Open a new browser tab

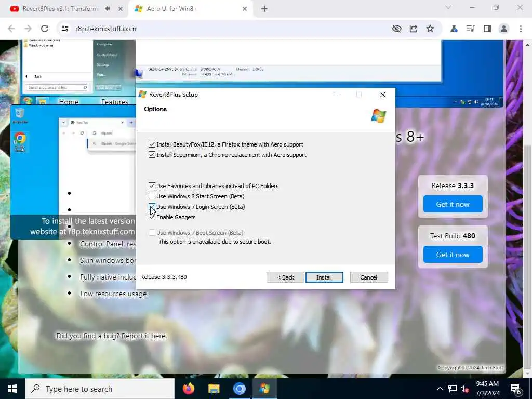pyautogui.click(x=264, y=9)
